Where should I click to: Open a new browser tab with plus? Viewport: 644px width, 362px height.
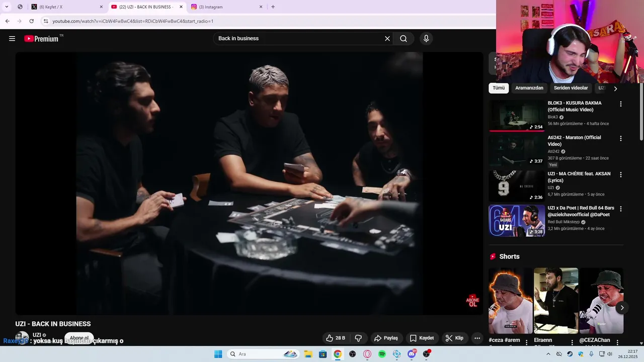click(x=273, y=7)
